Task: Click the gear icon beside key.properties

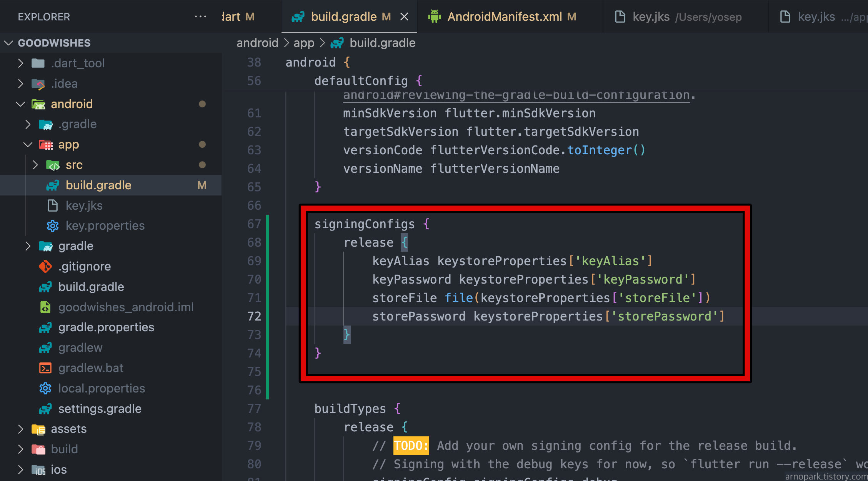Action: pyautogui.click(x=53, y=226)
